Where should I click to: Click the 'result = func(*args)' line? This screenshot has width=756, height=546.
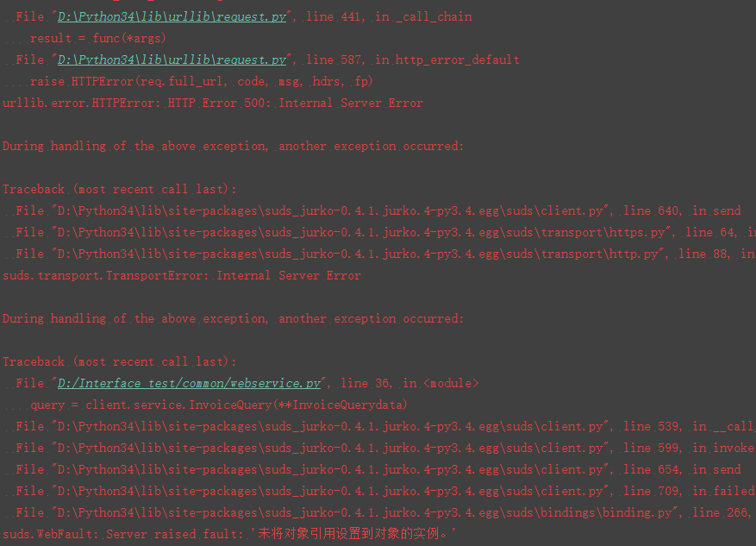(x=98, y=39)
